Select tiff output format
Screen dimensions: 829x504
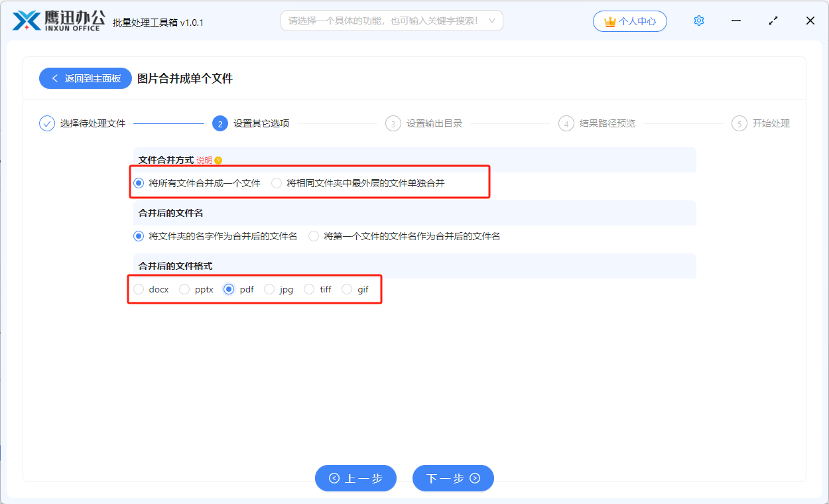(318, 289)
